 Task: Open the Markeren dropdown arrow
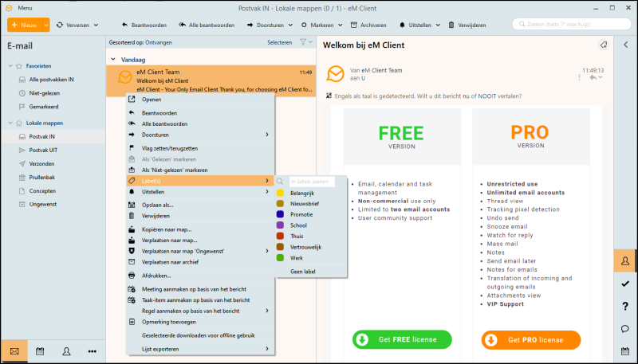341,25
